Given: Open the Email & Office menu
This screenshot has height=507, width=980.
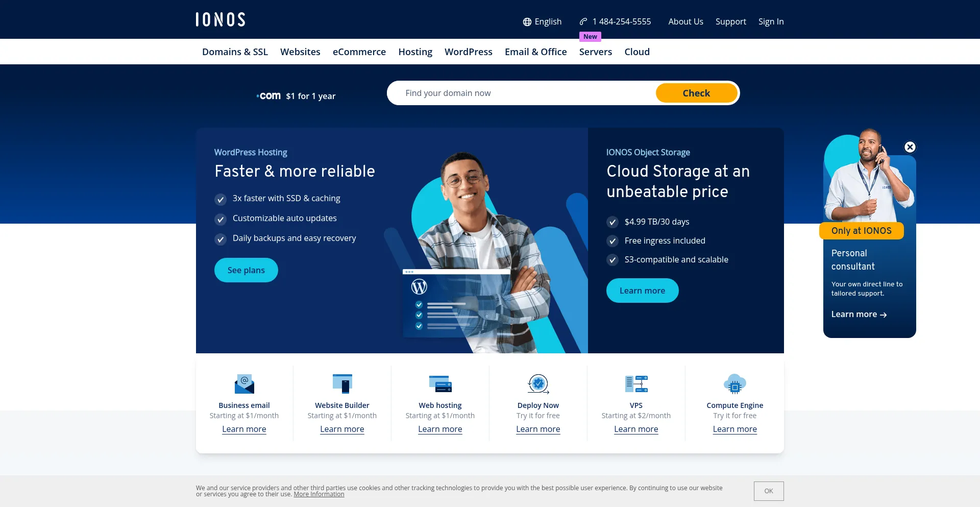Looking at the screenshot, I should [535, 52].
